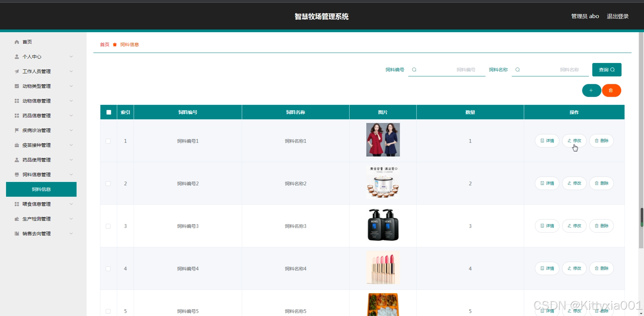
Task: Click the 工作人员管理 paper plane icon
Action: click(x=17, y=71)
